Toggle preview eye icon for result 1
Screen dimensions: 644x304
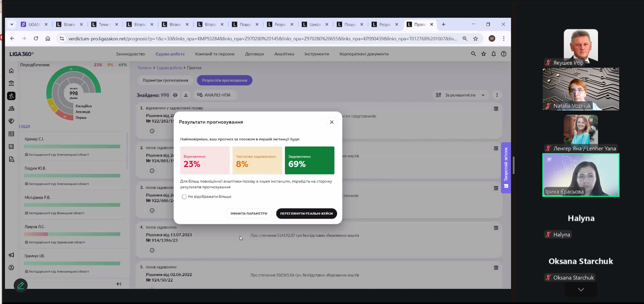pyautogui.click(x=496, y=109)
